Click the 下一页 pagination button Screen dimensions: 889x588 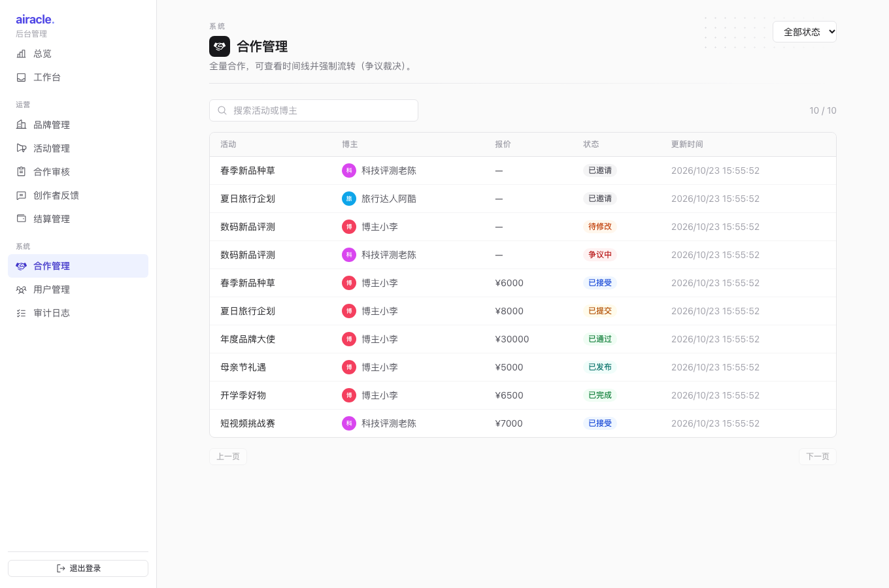818,457
